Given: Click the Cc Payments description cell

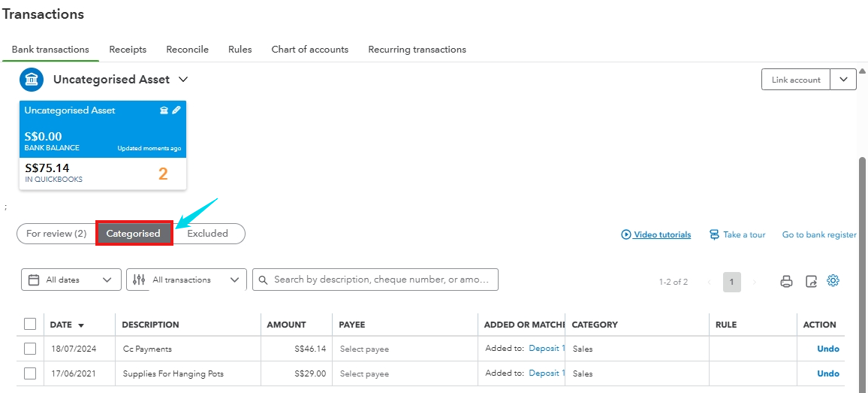Looking at the screenshot, I should 147,349.
